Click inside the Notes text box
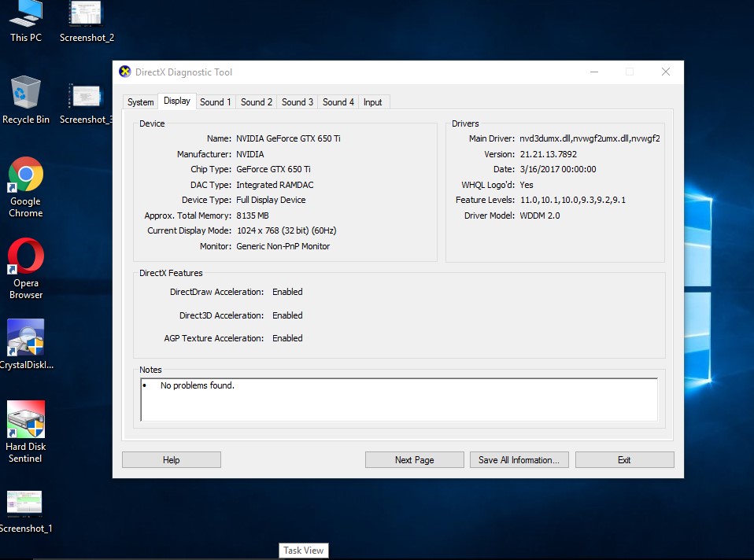754x560 pixels. point(398,400)
